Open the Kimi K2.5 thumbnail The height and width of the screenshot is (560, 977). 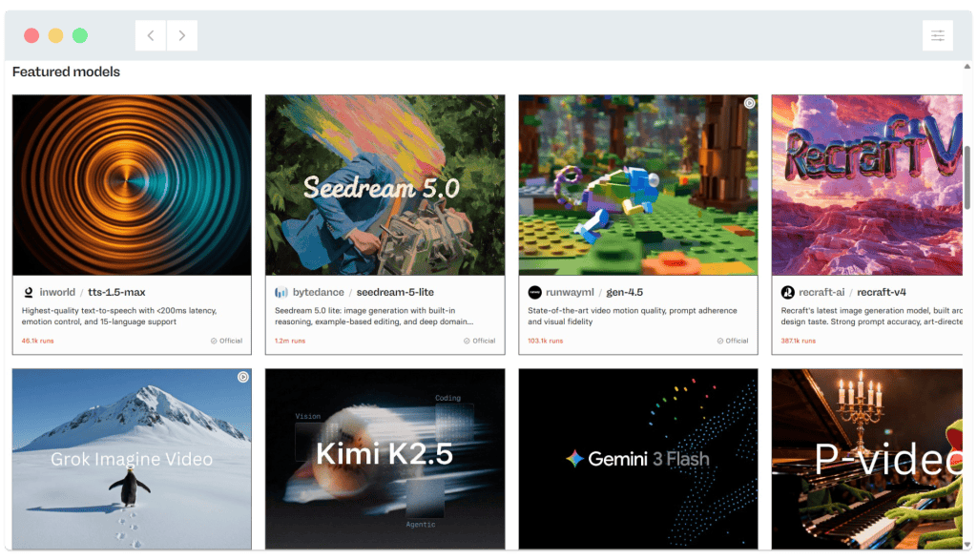click(x=385, y=459)
